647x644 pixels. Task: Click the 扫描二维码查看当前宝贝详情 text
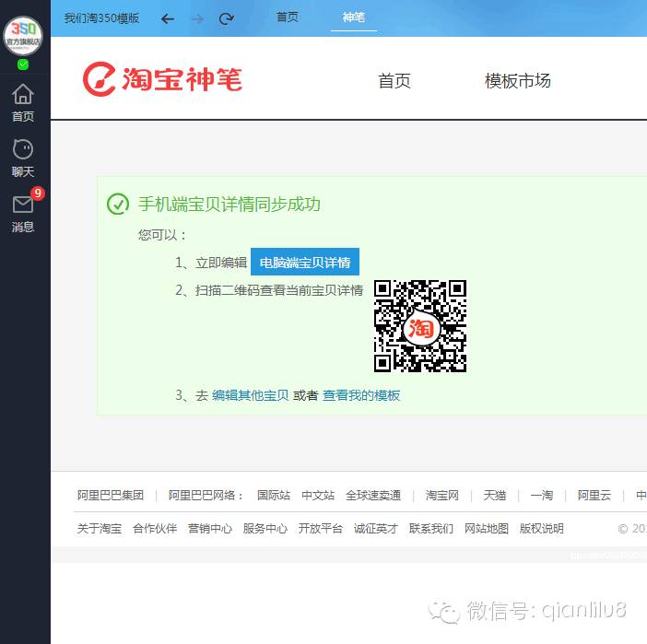click(279, 290)
